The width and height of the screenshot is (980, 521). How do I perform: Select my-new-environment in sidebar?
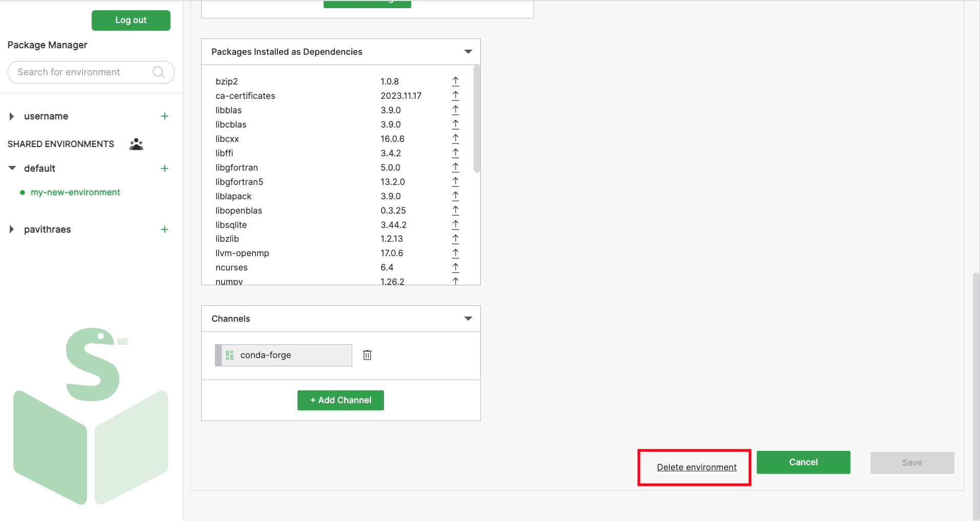(75, 193)
